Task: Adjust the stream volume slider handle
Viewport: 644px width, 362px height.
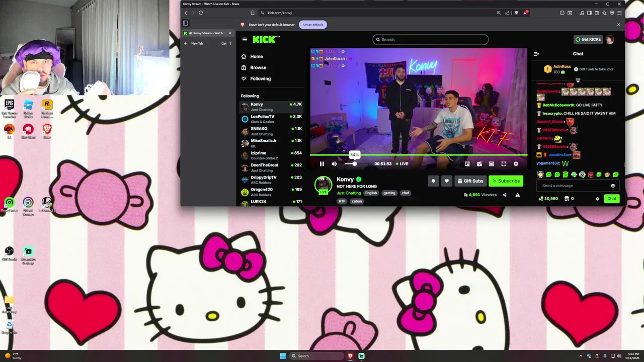Action: 354,164
